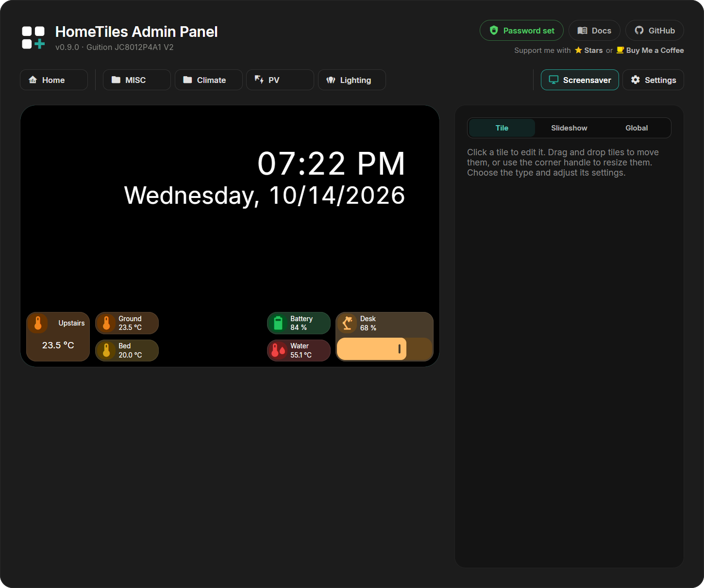This screenshot has height=588, width=704.
Task: Open the Lighting page tab
Action: (352, 80)
